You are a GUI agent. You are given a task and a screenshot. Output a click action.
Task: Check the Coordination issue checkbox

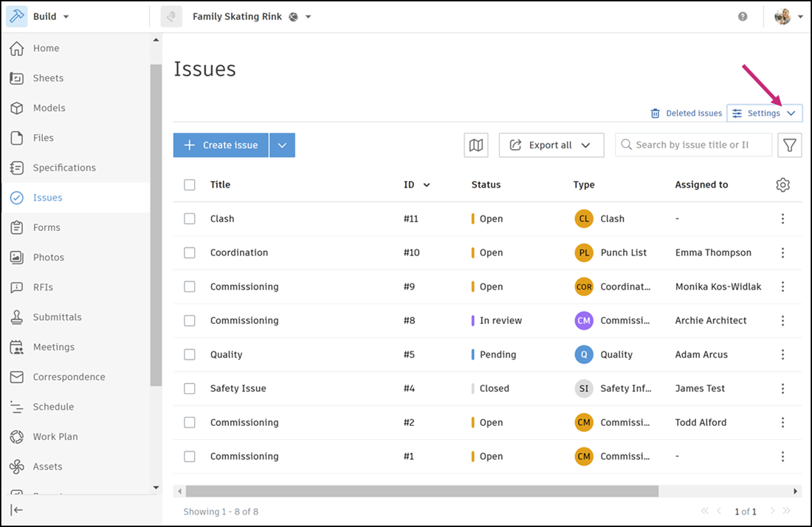[190, 252]
